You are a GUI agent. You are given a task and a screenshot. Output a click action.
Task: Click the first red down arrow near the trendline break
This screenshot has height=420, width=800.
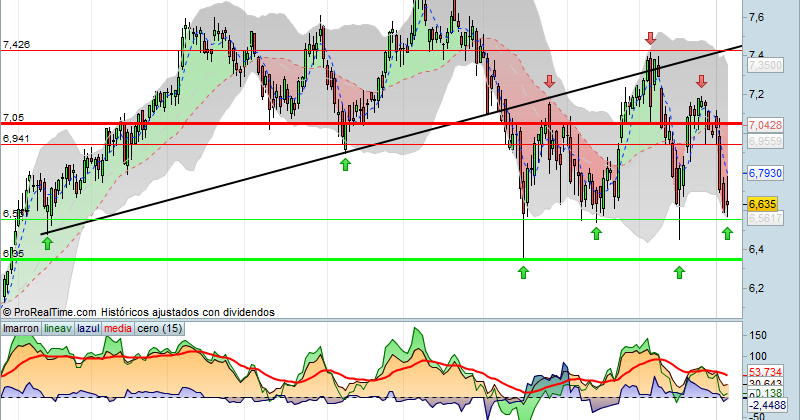tap(549, 81)
